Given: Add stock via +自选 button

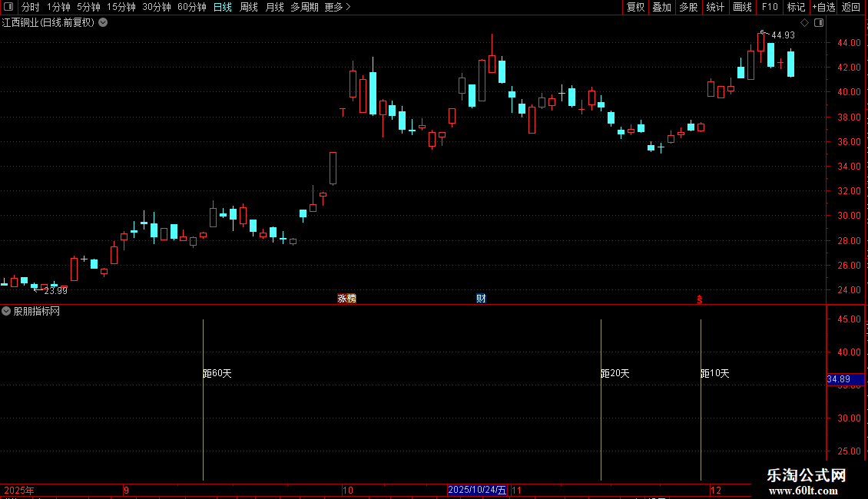Looking at the screenshot, I should click(823, 7).
